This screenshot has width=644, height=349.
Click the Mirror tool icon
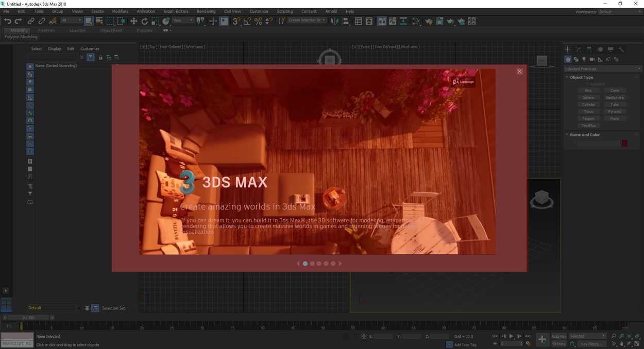tap(335, 21)
